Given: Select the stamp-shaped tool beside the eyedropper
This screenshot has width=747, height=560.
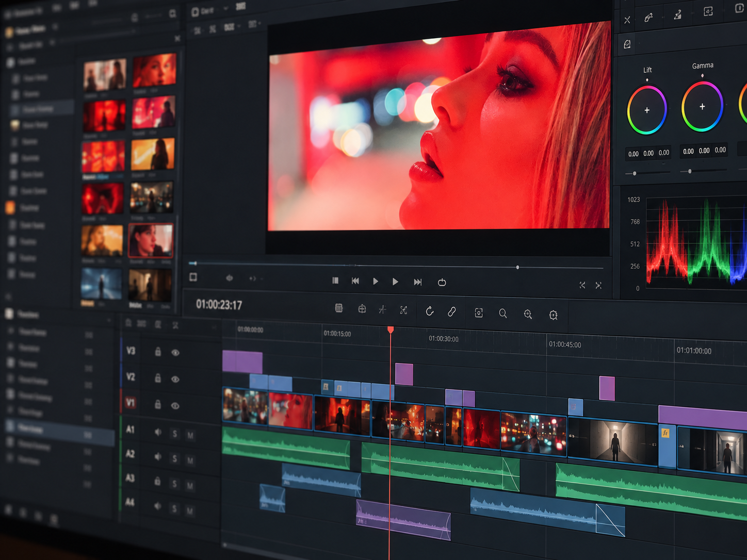Looking at the screenshot, I should pos(678,14).
